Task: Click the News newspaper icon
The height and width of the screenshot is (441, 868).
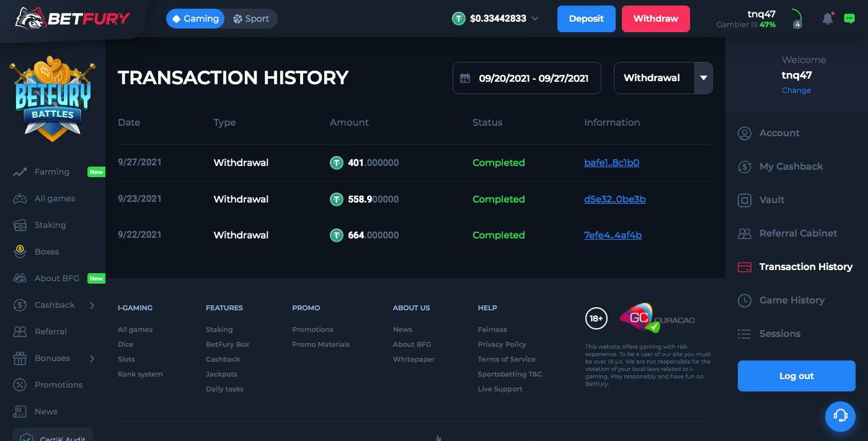Action: tap(20, 412)
